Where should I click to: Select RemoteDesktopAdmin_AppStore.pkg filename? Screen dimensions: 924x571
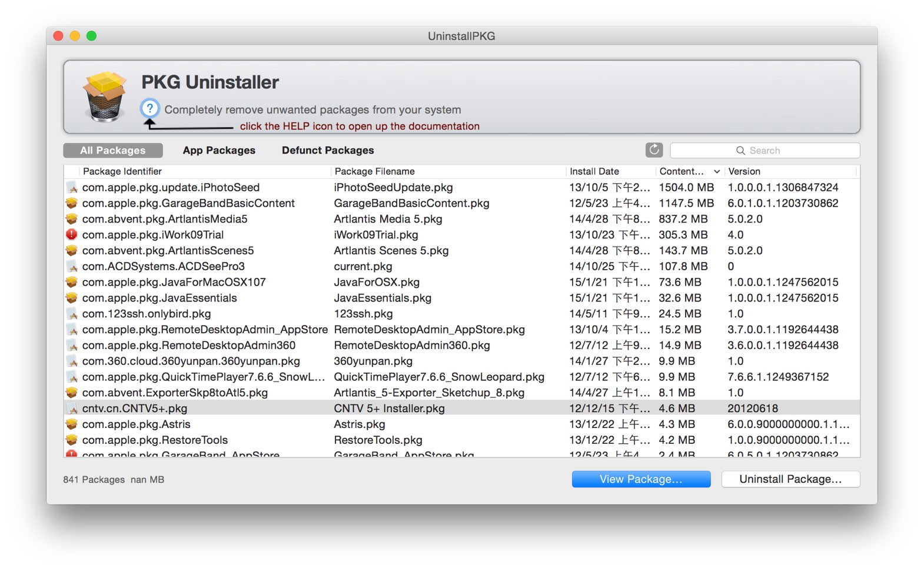coord(429,330)
